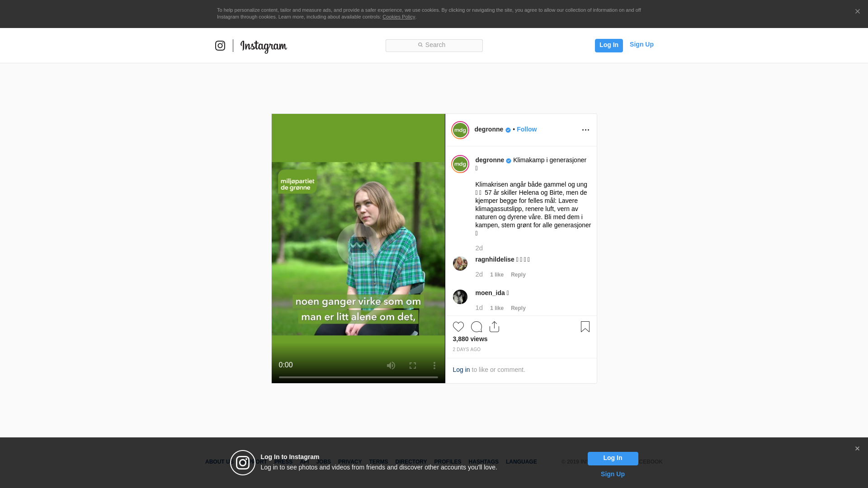Click Sign Up in bottom banner
This screenshot has height=488, width=868.
pyautogui.click(x=613, y=474)
